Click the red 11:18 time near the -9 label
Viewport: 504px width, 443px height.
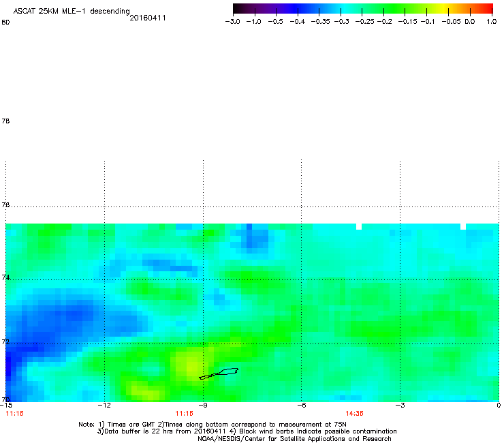tap(184, 414)
